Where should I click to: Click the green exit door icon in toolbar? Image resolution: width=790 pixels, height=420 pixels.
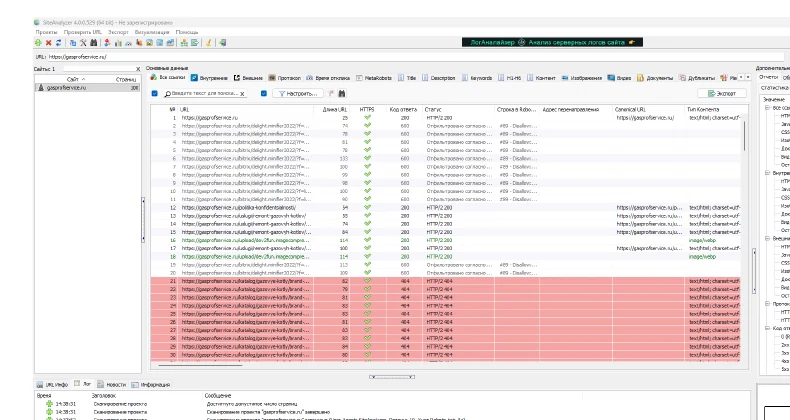pyautogui.click(x=223, y=43)
